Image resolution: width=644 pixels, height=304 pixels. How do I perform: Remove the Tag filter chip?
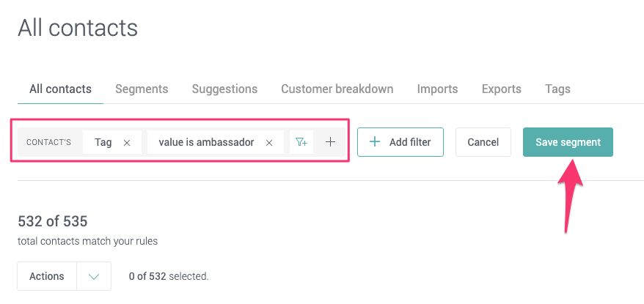[x=127, y=143]
